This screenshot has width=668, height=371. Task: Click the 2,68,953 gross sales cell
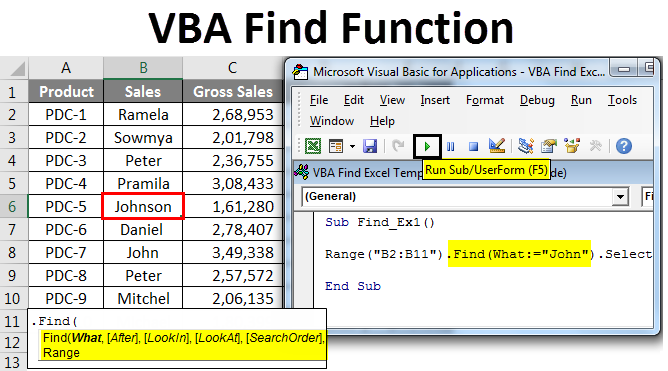233,115
